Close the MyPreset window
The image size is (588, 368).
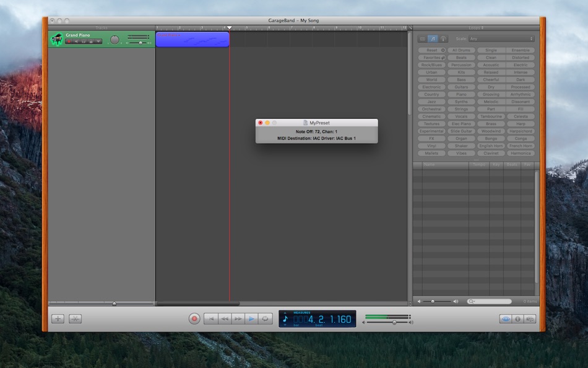tap(260, 123)
